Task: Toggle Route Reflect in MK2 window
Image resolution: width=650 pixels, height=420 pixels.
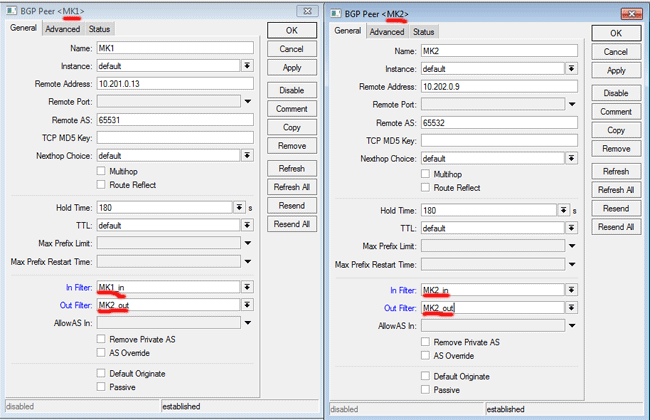Action: pyautogui.click(x=426, y=187)
